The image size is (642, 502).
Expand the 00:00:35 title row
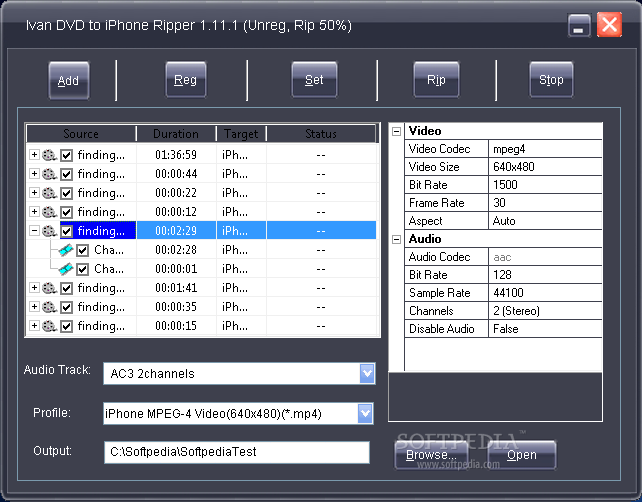34,306
